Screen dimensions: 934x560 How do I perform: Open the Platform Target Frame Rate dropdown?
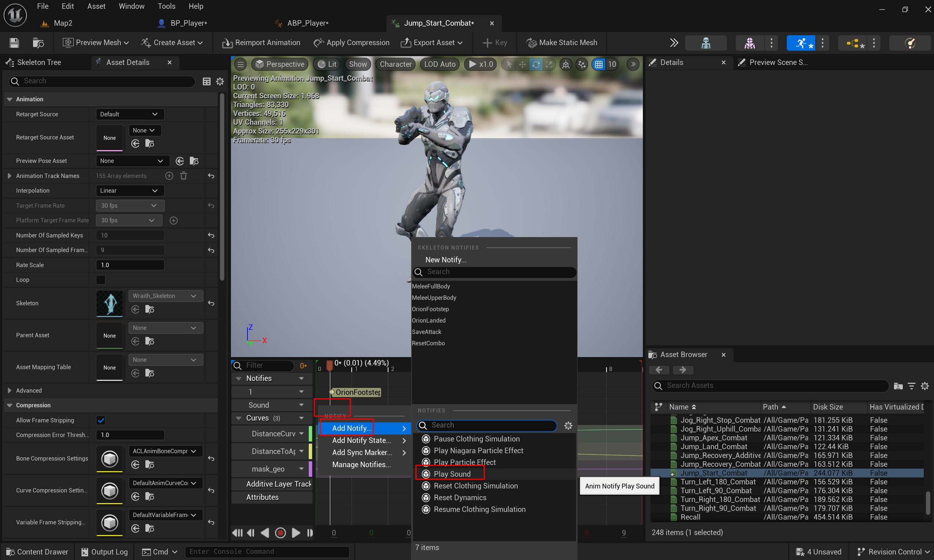coord(129,221)
